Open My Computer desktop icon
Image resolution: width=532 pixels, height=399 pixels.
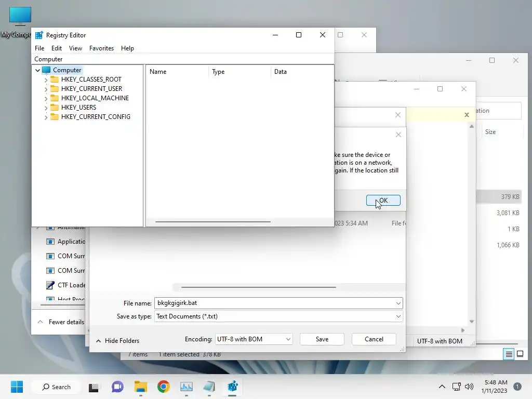point(20,22)
